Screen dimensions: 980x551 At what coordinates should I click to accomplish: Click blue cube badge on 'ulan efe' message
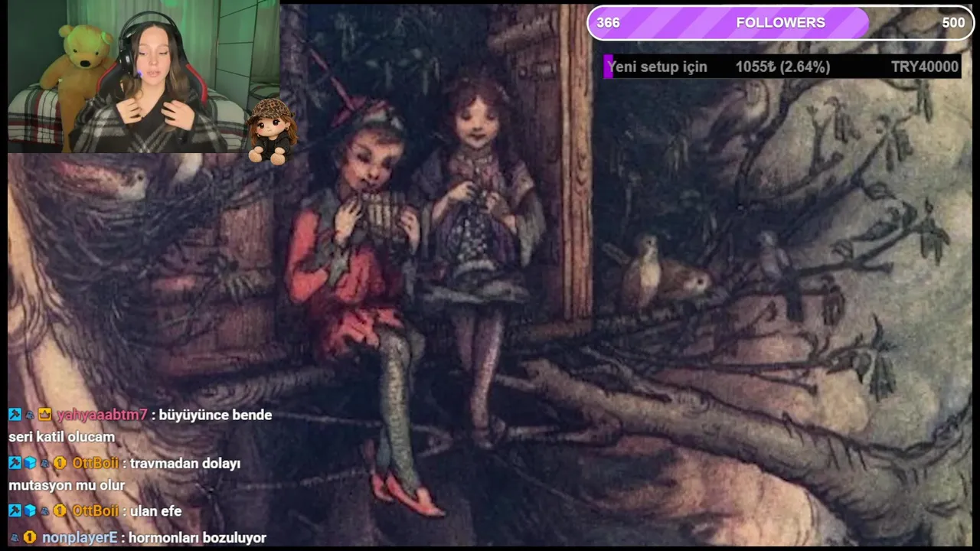pos(30,510)
